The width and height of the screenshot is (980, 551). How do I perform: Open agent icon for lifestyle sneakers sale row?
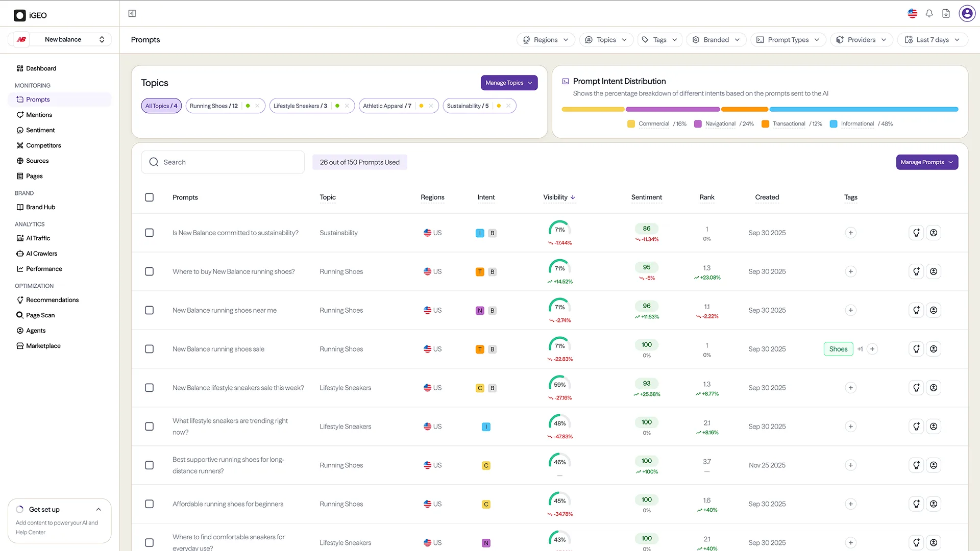(x=934, y=388)
